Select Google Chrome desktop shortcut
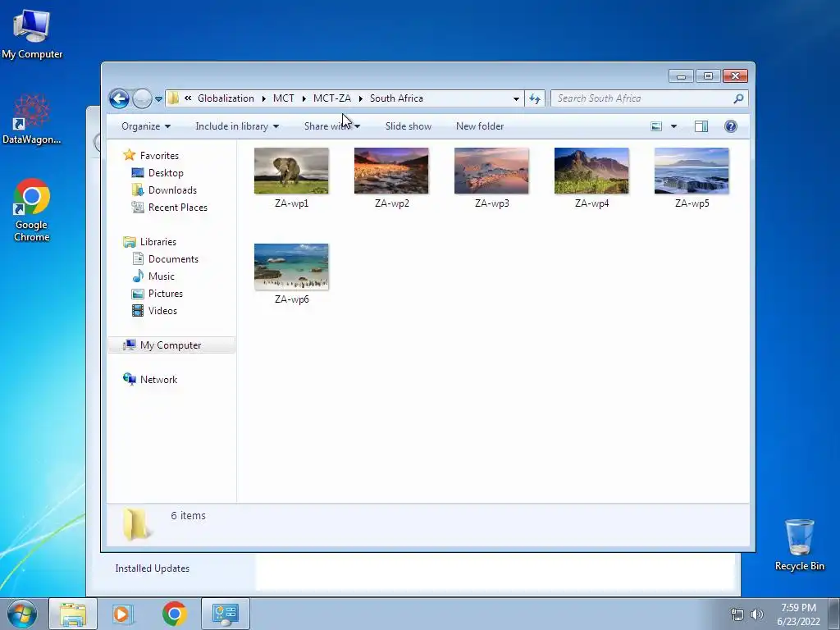840x630 pixels. tap(32, 210)
